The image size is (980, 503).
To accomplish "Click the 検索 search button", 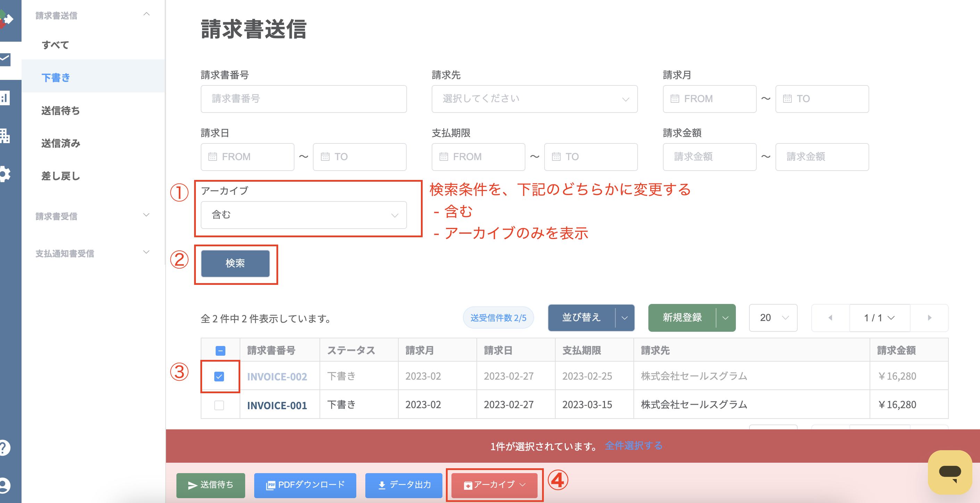I will (x=235, y=263).
